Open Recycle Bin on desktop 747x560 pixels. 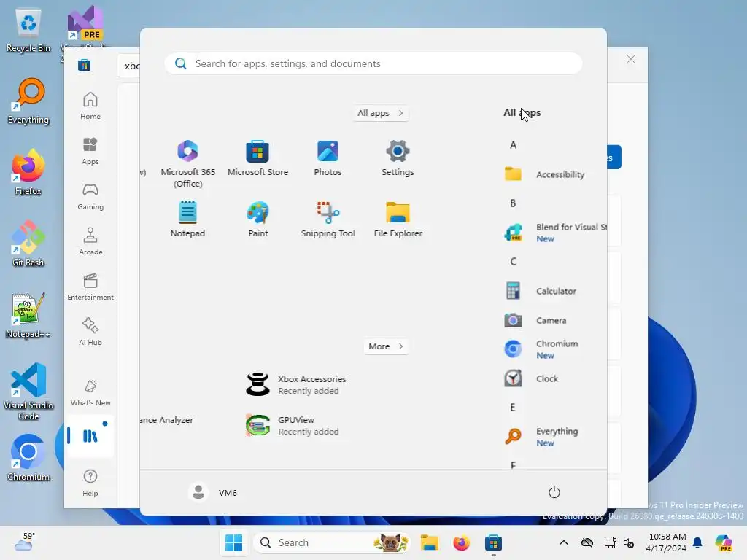click(x=28, y=31)
